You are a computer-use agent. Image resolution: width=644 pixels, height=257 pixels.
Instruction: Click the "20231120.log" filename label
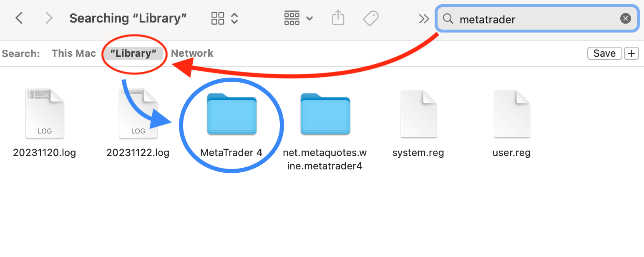(45, 153)
